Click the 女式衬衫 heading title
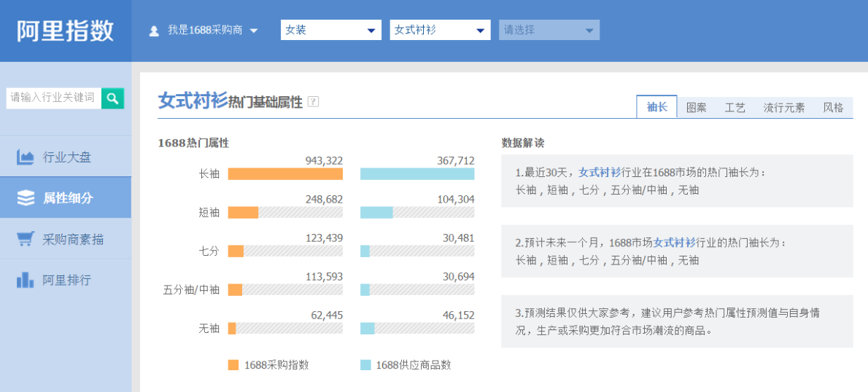 (193, 101)
